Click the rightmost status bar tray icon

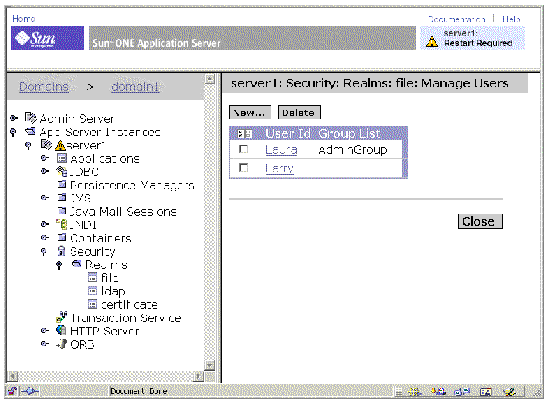pos(509,392)
